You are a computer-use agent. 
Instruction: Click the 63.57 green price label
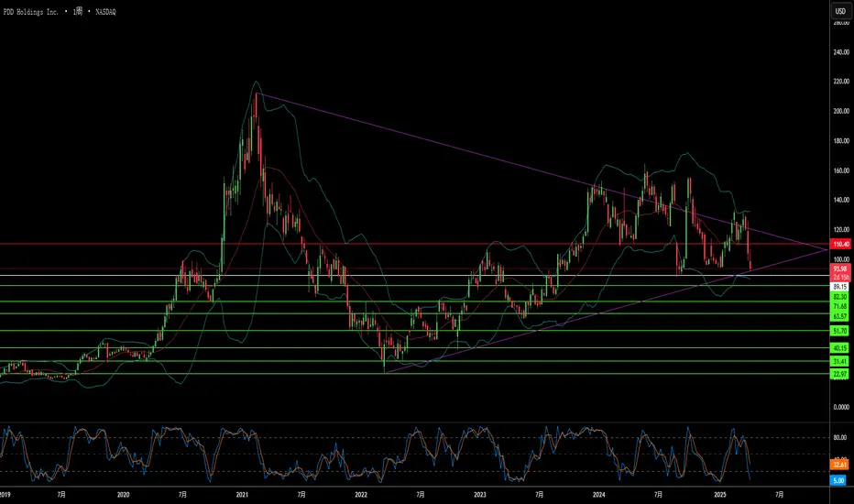[839, 315]
